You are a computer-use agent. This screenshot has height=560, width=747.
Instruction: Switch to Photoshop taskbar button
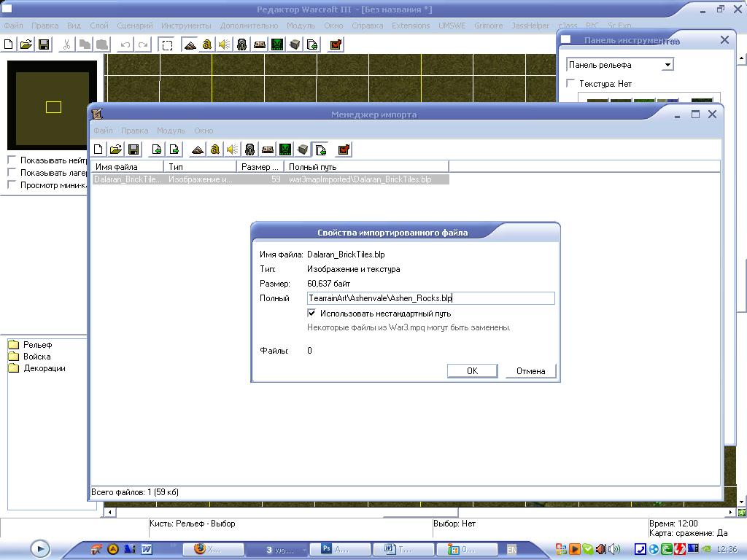pyautogui.click(x=340, y=550)
